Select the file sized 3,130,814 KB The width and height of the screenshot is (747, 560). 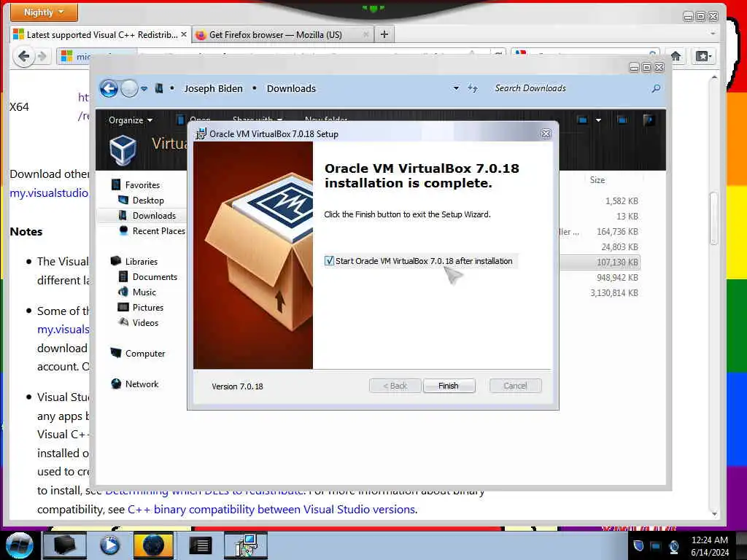[x=614, y=293]
